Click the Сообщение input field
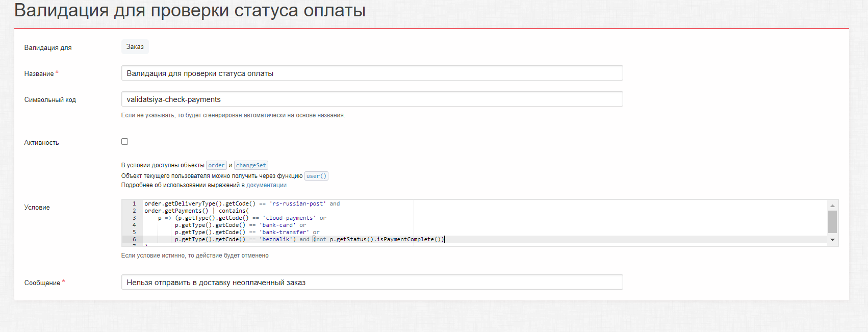 pyautogui.click(x=372, y=282)
